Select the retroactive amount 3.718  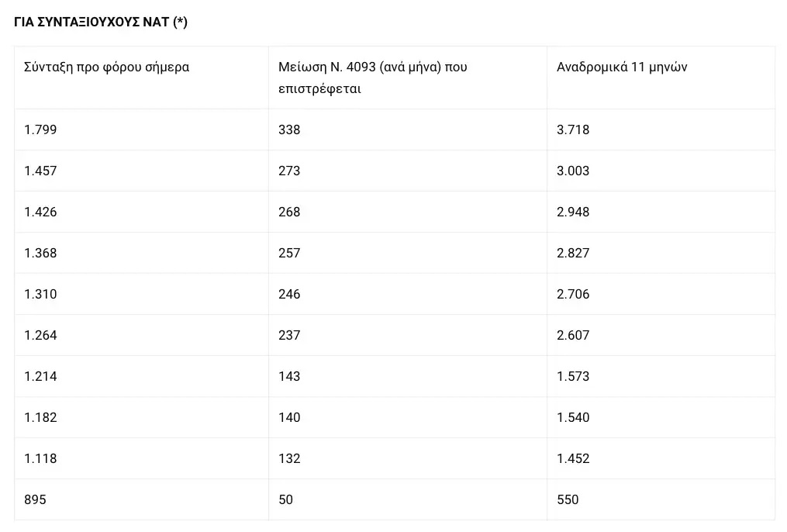click(573, 130)
